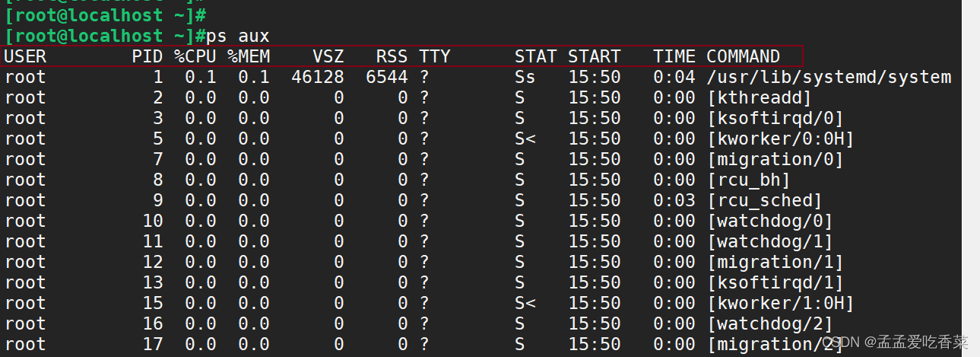Click PID 3 in the ksoftirqd/0 row

pos(158,118)
